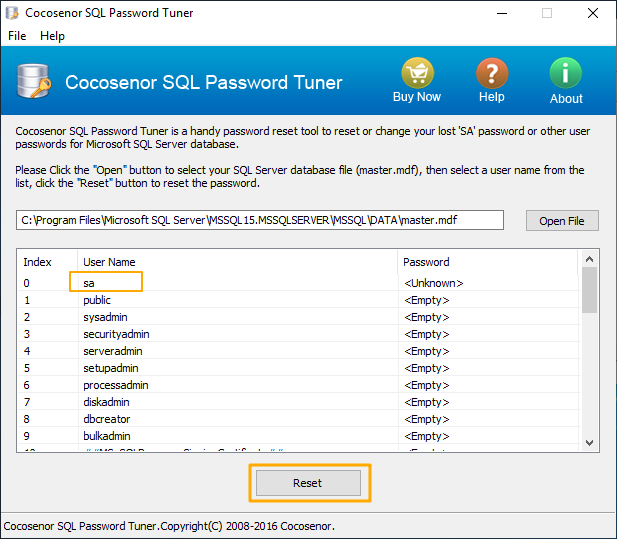Click the Open File button

[x=562, y=221]
